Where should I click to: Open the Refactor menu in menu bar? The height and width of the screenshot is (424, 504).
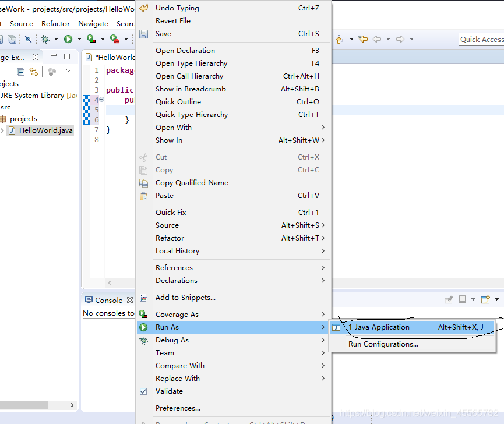click(55, 24)
